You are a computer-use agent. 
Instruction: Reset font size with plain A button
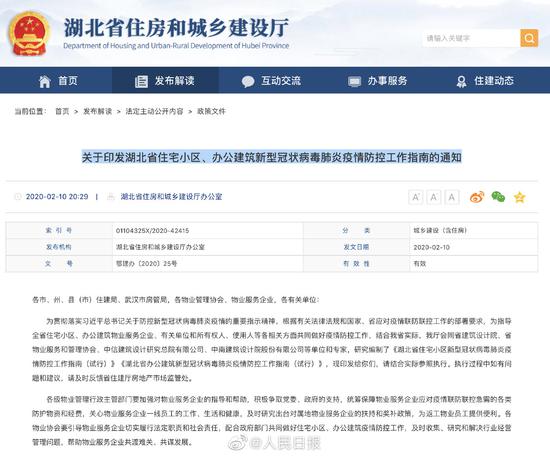[452, 197]
